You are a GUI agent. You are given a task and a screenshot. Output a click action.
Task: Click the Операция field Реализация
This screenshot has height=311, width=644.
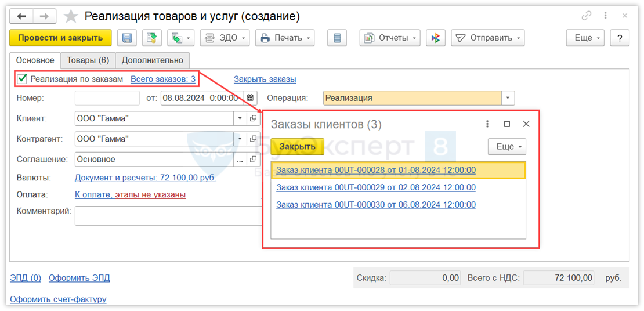click(x=413, y=98)
